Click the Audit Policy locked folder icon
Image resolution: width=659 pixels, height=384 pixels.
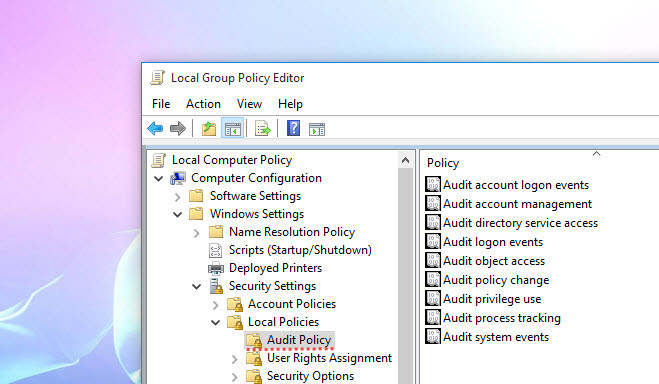254,340
